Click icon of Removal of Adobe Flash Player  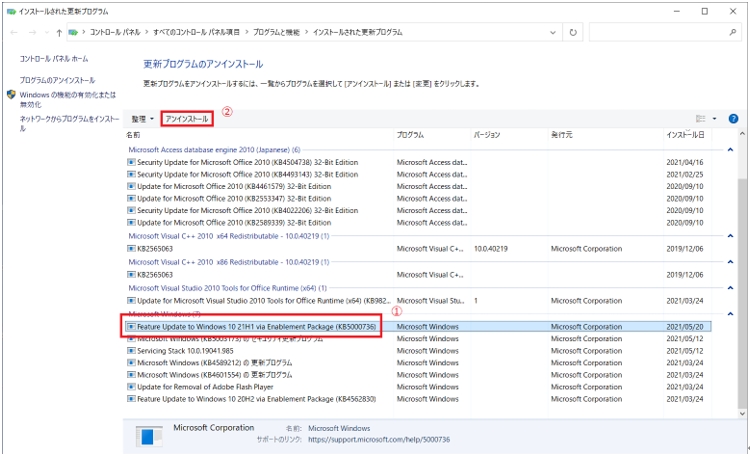point(131,387)
